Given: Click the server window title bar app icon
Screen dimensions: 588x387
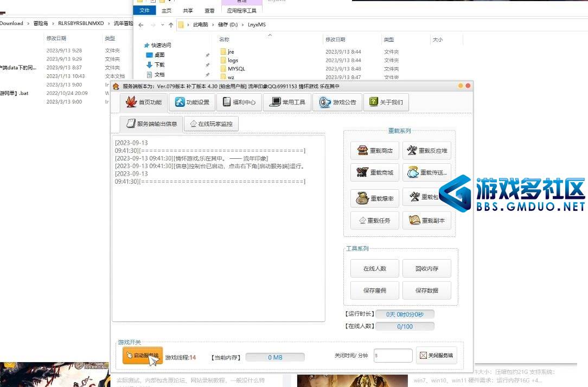Looking at the screenshot, I should [x=116, y=87].
